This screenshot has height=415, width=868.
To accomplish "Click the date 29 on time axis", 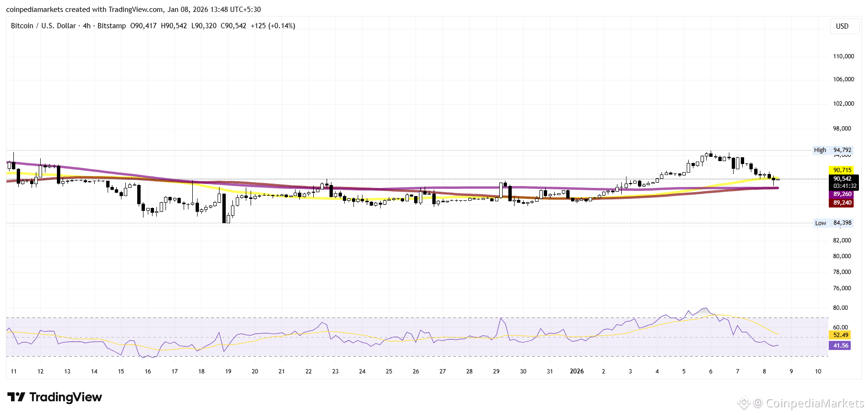I will pos(496,371).
